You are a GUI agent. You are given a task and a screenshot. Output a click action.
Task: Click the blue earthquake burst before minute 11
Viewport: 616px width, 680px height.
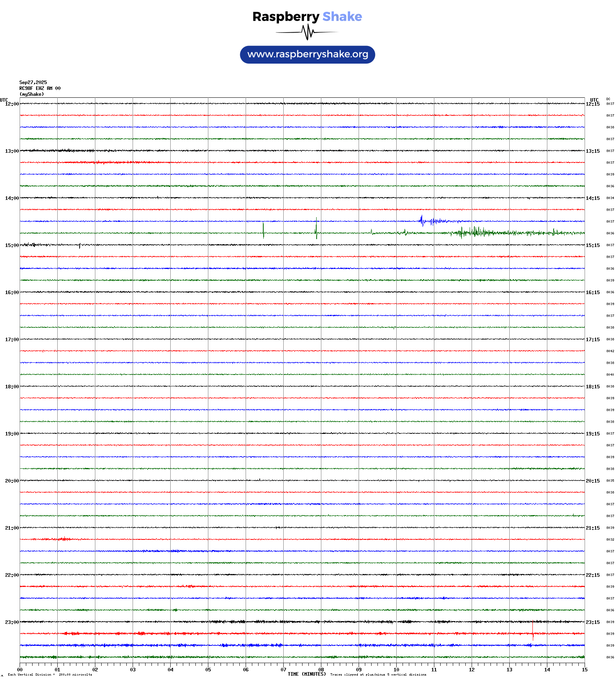click(x=422, y=221)
